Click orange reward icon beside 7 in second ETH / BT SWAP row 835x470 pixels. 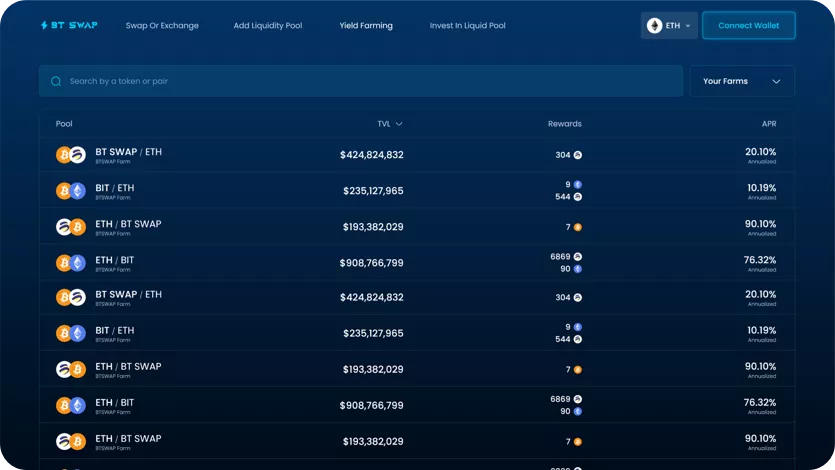[x=578, y=369]
